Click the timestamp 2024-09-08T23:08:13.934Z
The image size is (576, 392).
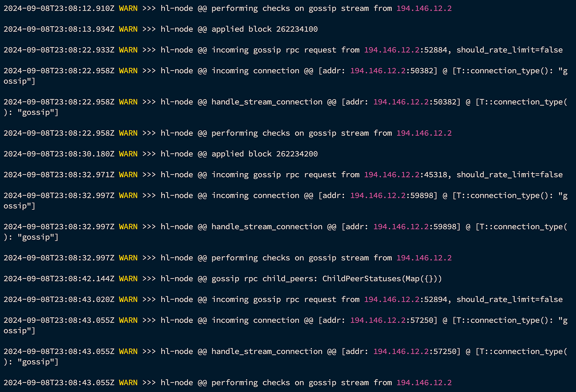coord(59,29)
